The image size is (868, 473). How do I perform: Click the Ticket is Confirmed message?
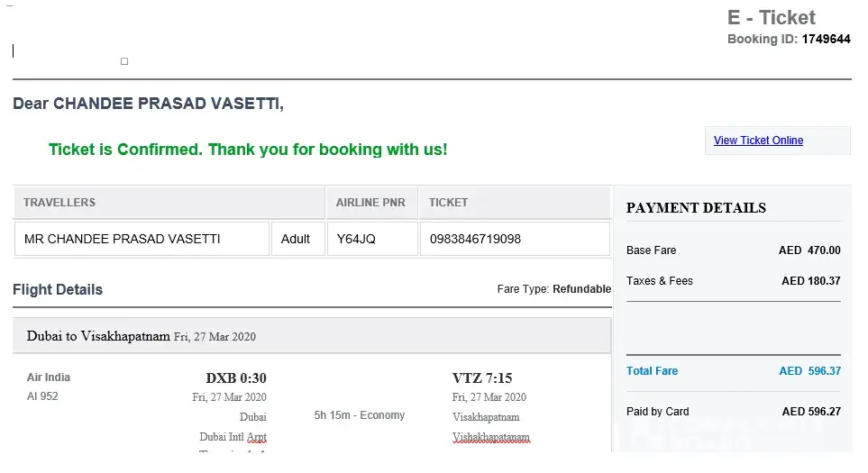(x=248, y=150)
